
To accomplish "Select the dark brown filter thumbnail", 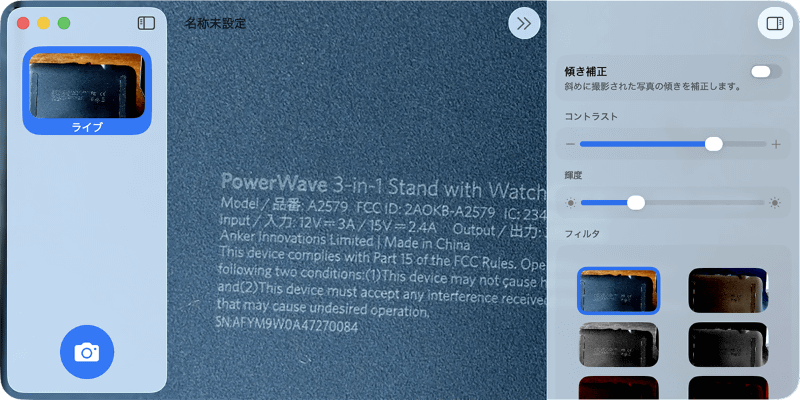I will coord(728,290).
